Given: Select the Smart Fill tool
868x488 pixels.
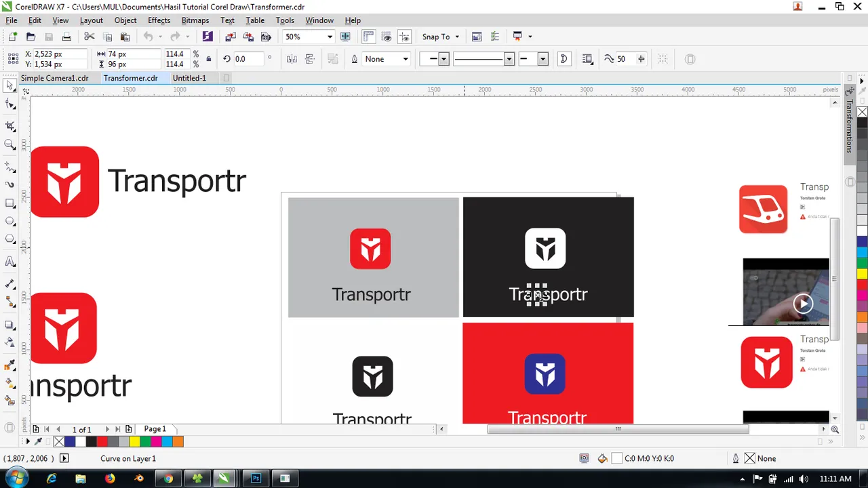Looking at the screenshot, I should coord(9,401).
